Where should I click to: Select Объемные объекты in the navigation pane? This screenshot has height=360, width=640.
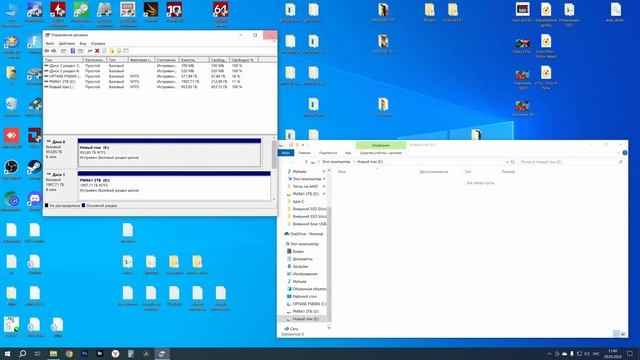[x=306, y=289]
